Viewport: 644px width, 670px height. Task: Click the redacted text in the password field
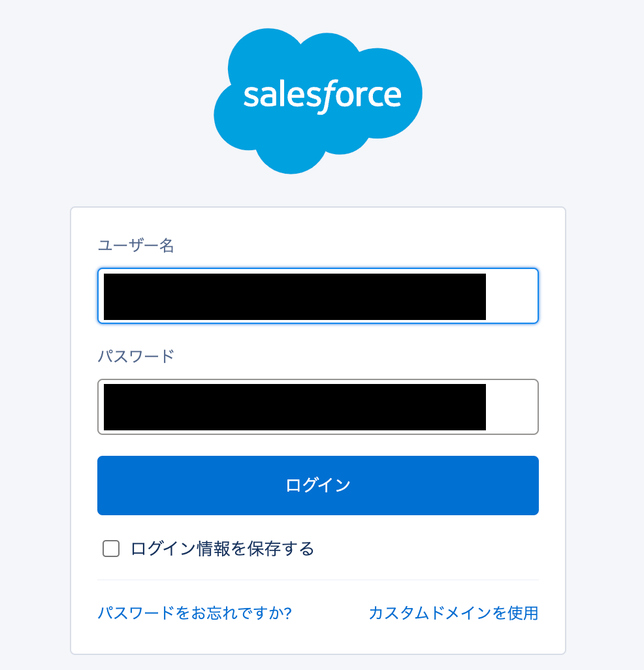pyautogui.click(x=294, y=407)
